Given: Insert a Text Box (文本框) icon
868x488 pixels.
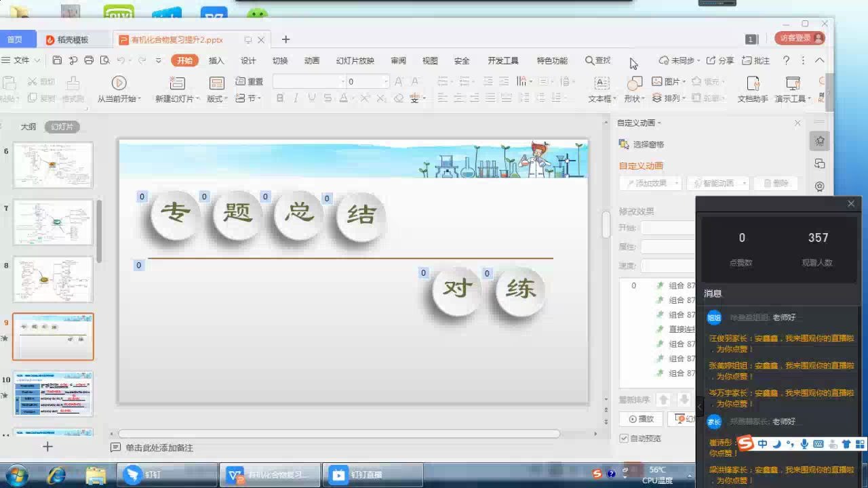Looking at the screenshot, I should point(601,83).
